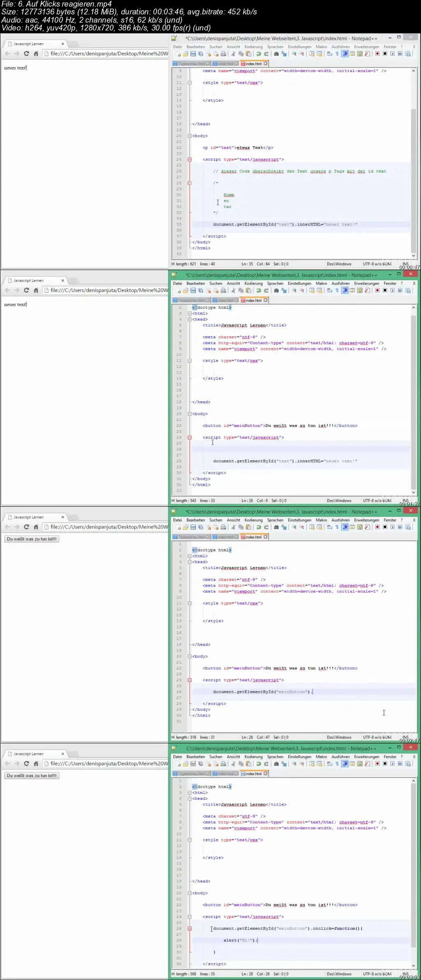Click Save icon in fourth frame's Notepad++ toolbar
This screenshot has height=980, width=421.
[x=193, y=764]
